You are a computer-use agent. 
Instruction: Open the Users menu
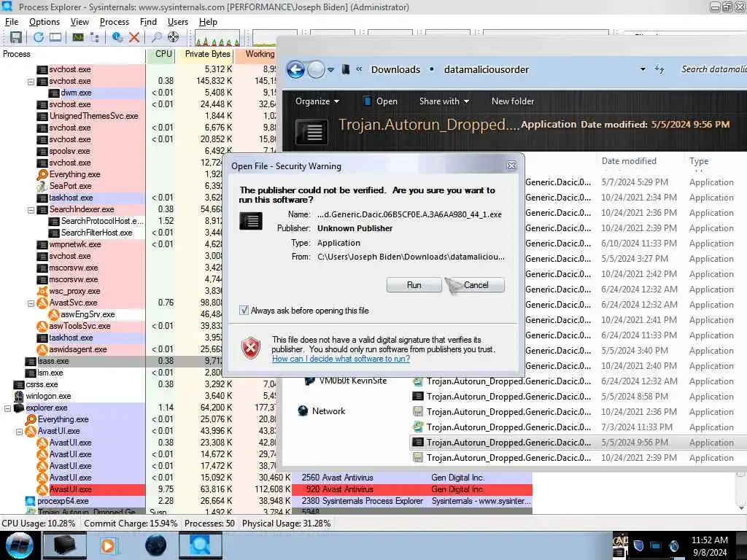(178, 22)
